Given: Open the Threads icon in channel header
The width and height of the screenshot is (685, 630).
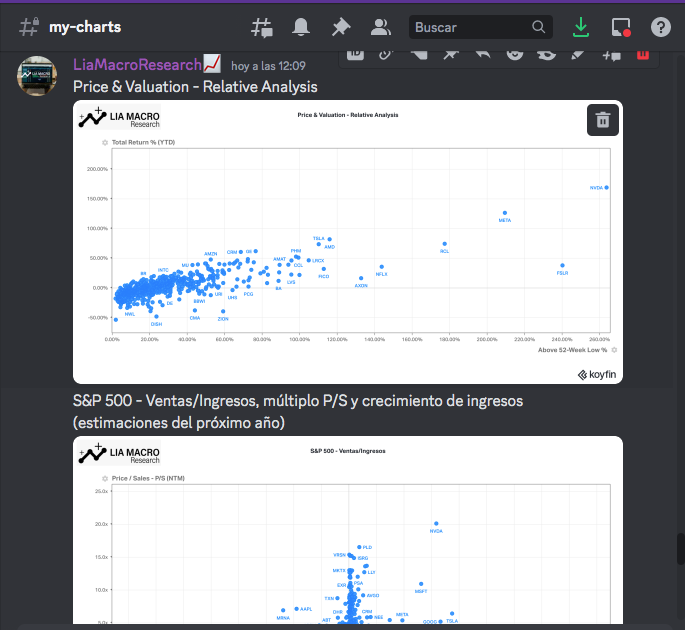Looking at the screenshot, I should click(262, 28).
